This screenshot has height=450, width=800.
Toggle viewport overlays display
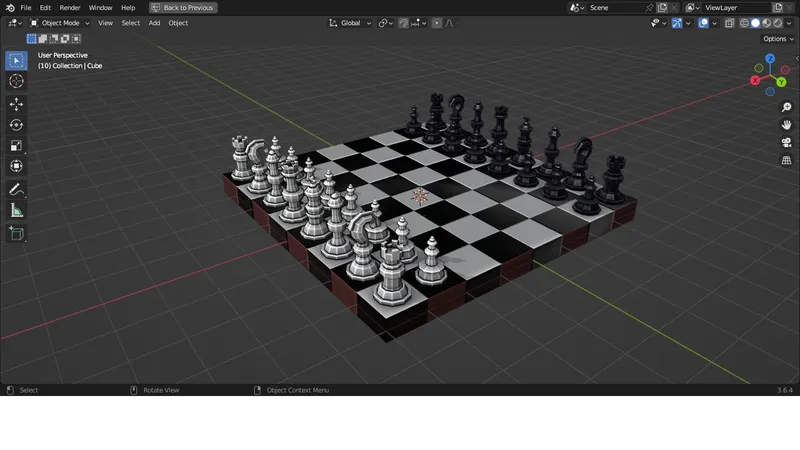click(703, 23)
